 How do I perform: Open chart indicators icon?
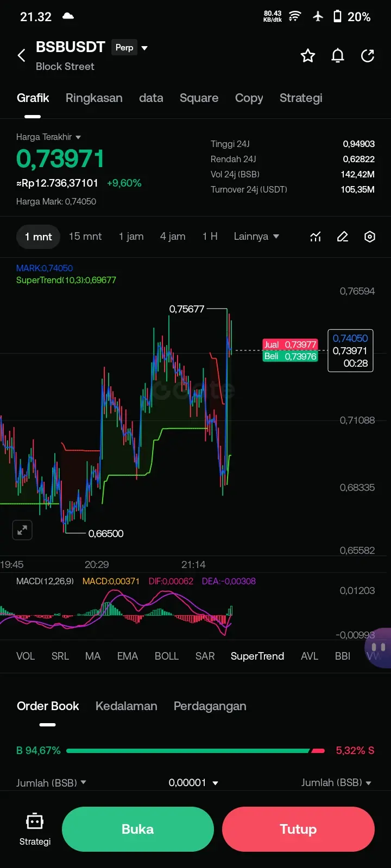coord(316,237)
